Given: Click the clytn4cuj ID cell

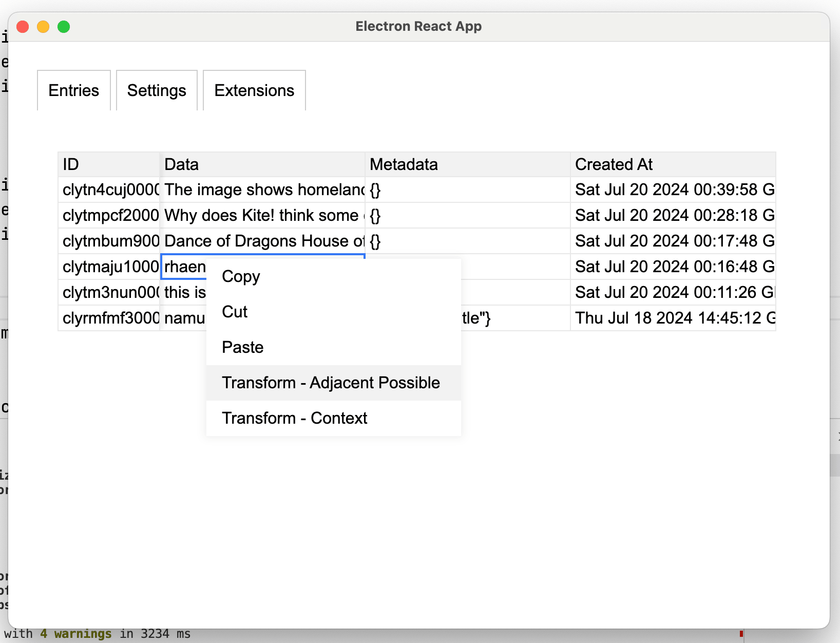Looking at the screenshot, I should [x=109, y=190].
